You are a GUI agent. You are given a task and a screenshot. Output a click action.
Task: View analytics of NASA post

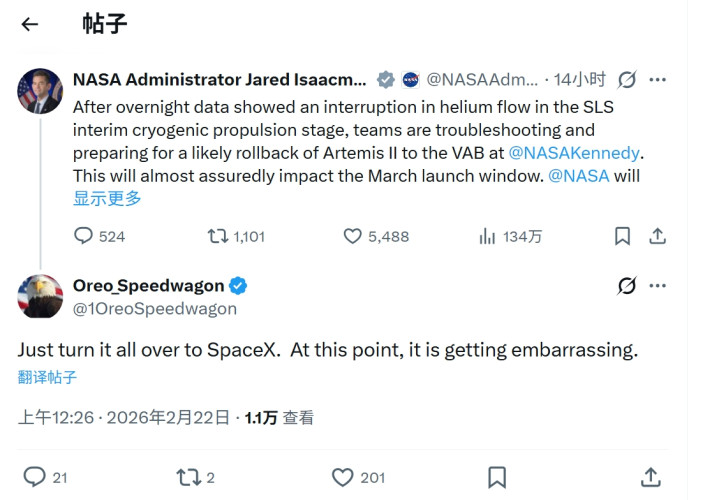[488, 236]
